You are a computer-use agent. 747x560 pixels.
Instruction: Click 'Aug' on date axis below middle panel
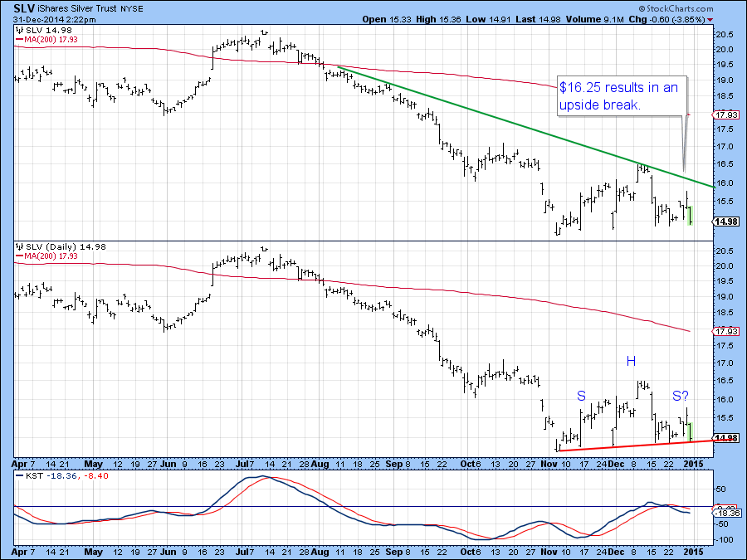320,465
